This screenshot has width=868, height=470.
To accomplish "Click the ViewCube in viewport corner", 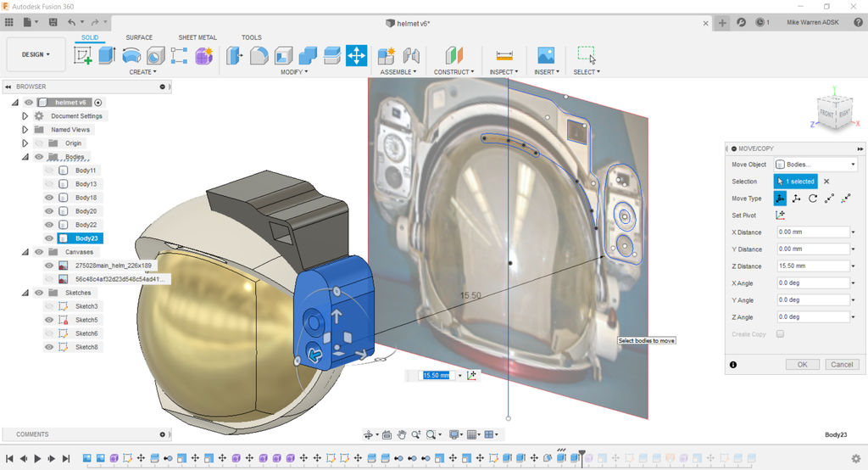I will coord(834,113).
